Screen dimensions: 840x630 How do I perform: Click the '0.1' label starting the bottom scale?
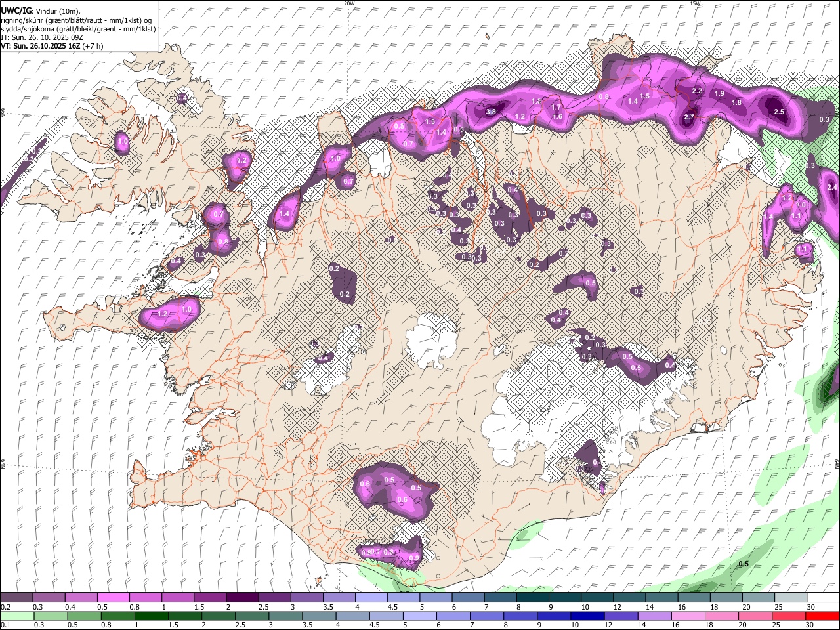tap(6, 625)
